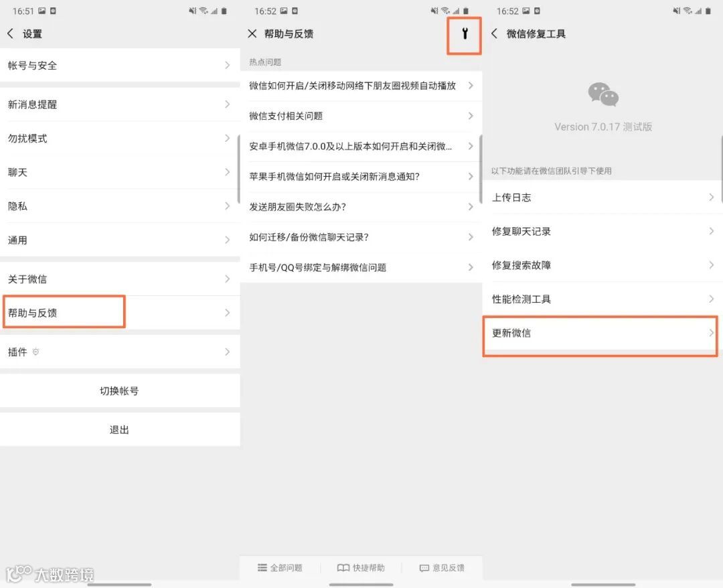
Task: Tap chevron on 发送朋友圈失败怎么办 row
Action: 471,207
